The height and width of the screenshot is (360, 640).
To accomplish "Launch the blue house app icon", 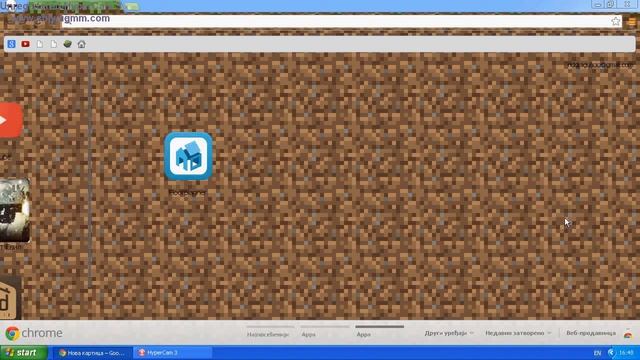I will [188, 156].
